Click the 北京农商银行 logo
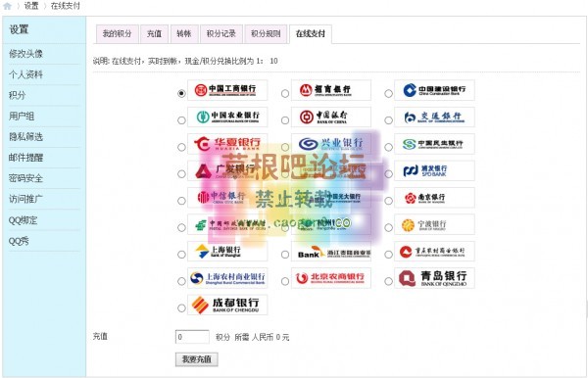This screenshot has height=378, width=588. click(x=331, y=278)
